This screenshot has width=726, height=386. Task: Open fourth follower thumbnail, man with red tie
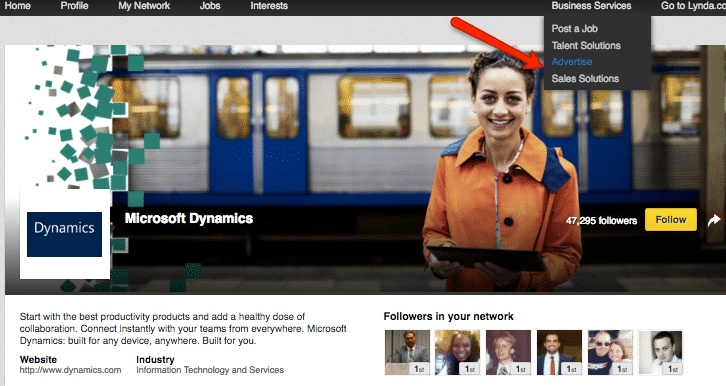(559, 352)
